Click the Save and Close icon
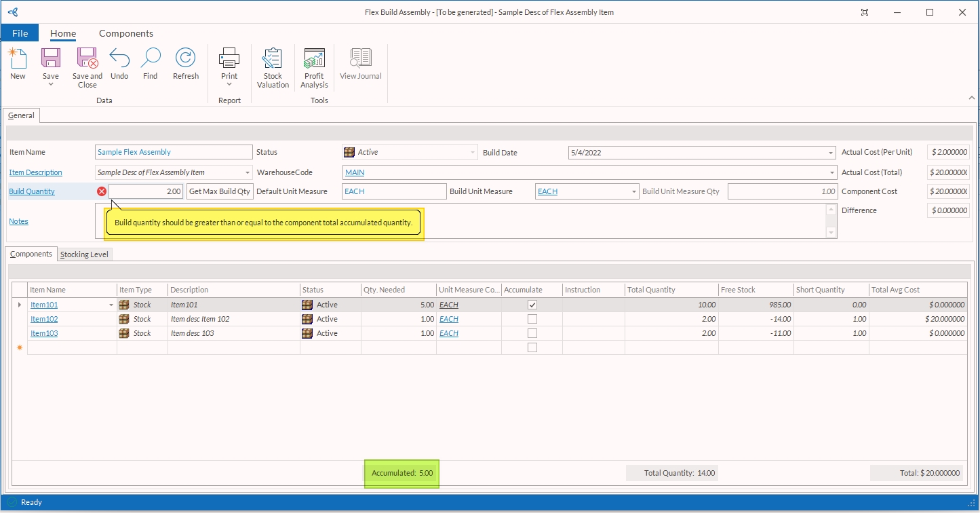Viewport: 980px width, 513px height. point(87,58)
